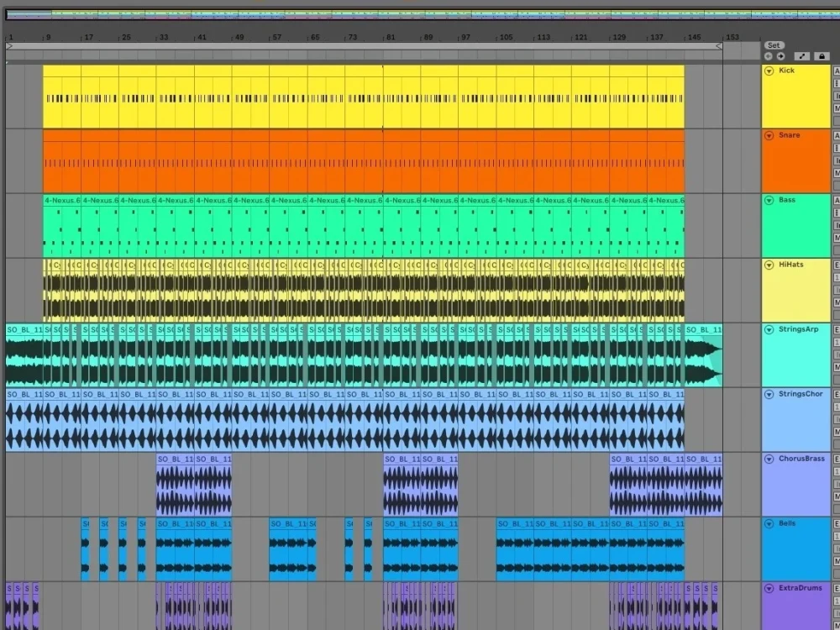Select the Kick track name
This screenshot has height=630, width=840.
(786, 71)
